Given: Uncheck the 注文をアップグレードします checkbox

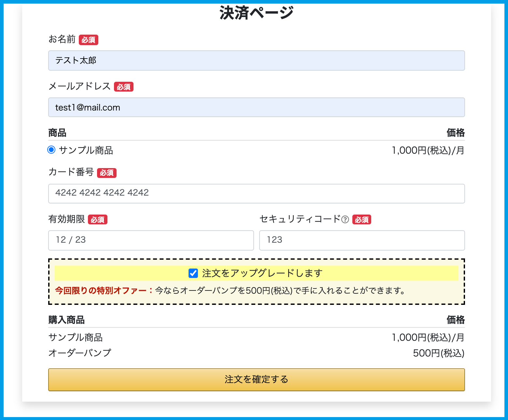Looking at the screenshot, I should (193, 273).
